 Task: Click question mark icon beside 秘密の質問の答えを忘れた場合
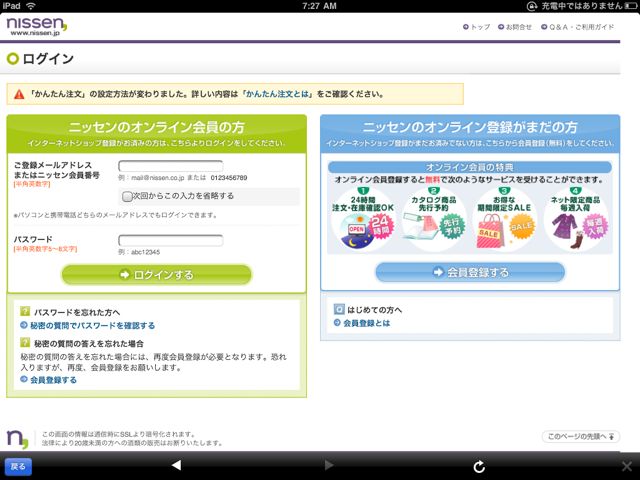[25, 342]
